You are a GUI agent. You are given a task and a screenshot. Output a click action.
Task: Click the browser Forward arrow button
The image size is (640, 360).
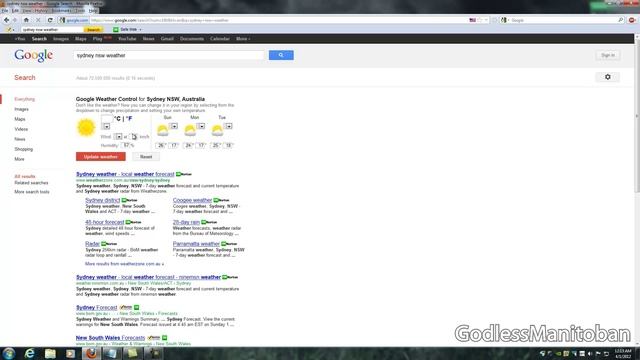[15, 20]
